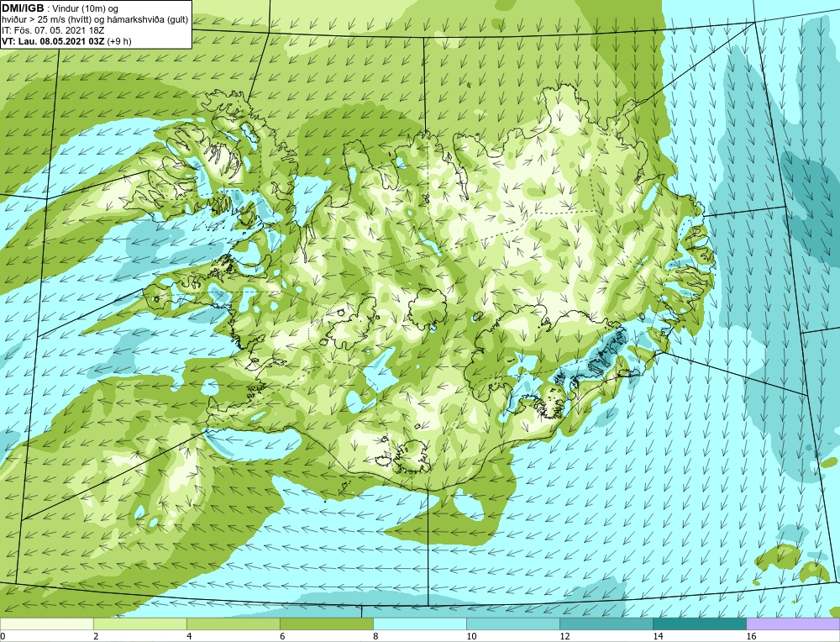
Task: Click the legend scale label "8"
Action: tap(375, 636)
